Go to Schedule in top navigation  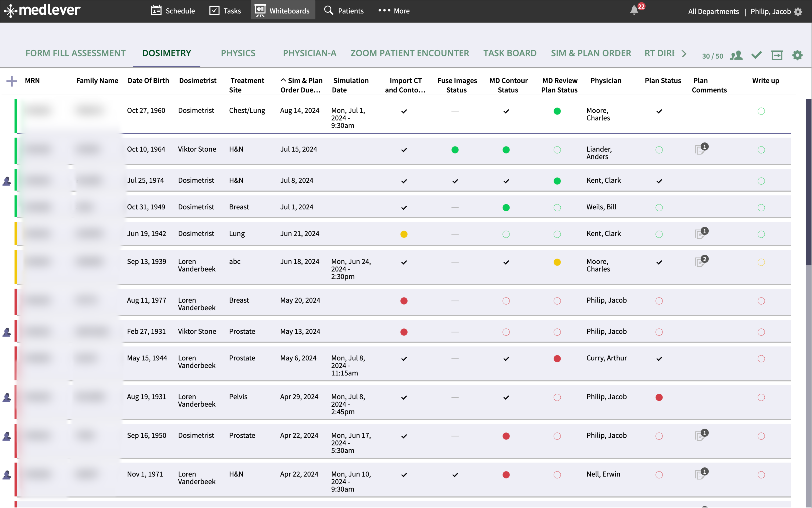[x=173, y=11]
